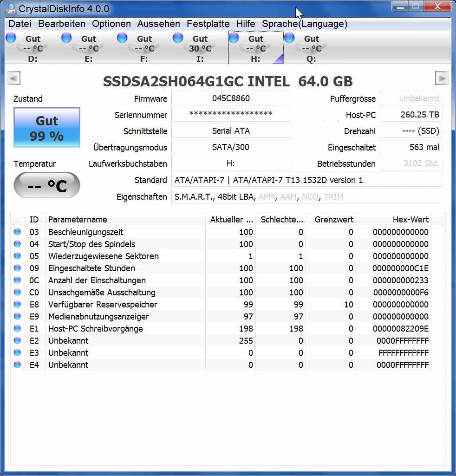Viewport: 456px width, 476px height.
Task: Select drive D: in the disk bar
Action: click(x=33, y=48)
